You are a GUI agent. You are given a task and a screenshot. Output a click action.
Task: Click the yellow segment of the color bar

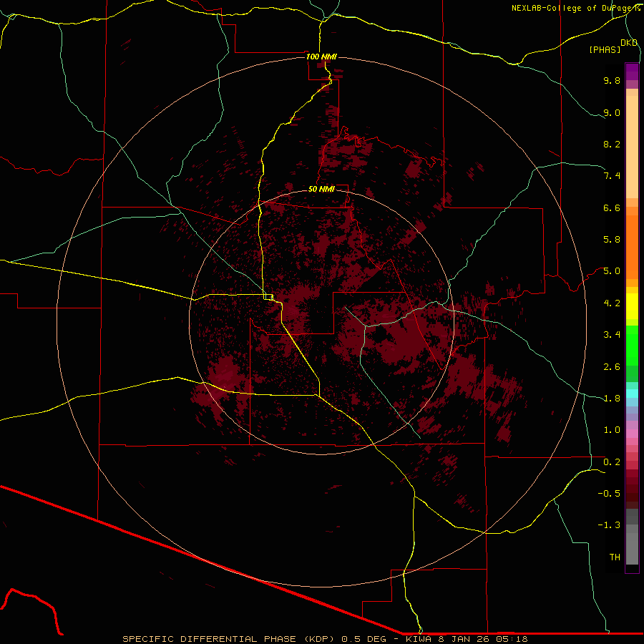pos(632,306)
